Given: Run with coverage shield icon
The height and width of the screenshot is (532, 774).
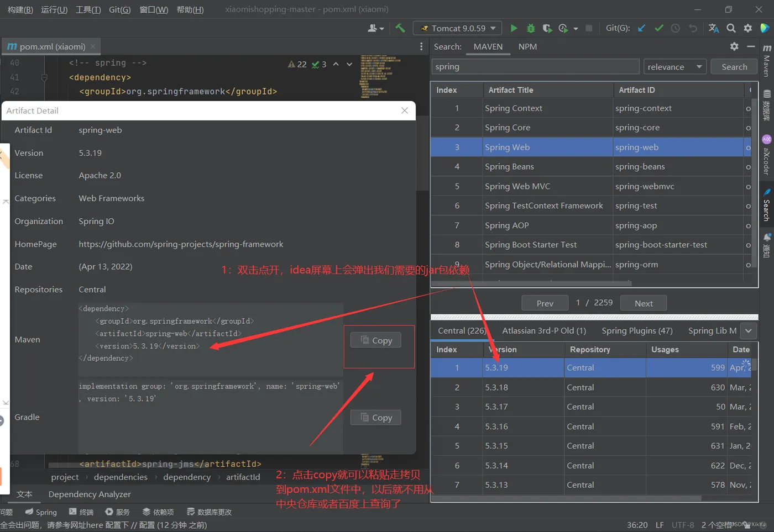Looking at the screenshot, I should [x=547, y=28].
